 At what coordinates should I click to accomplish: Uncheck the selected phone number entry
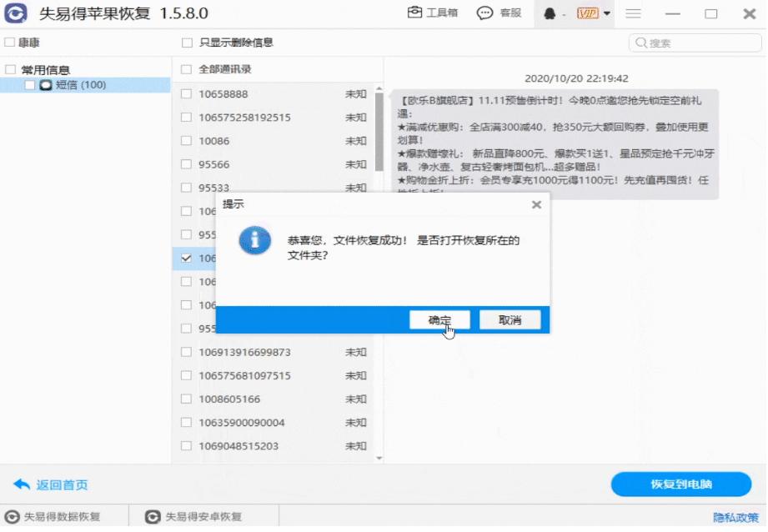click(185, 258)
